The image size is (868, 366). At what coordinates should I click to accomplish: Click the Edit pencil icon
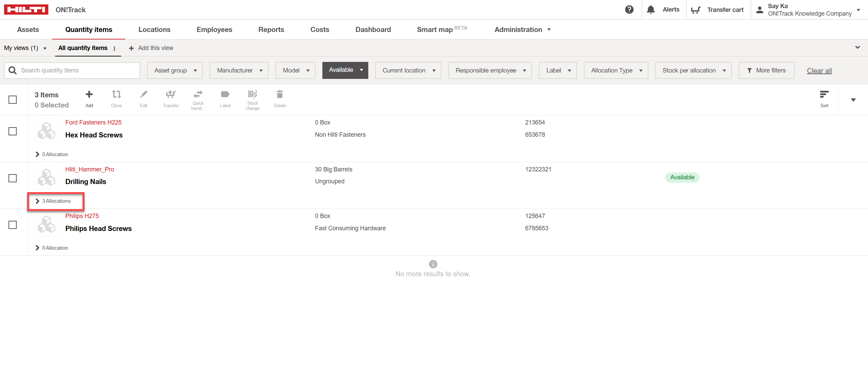(144, 94)
